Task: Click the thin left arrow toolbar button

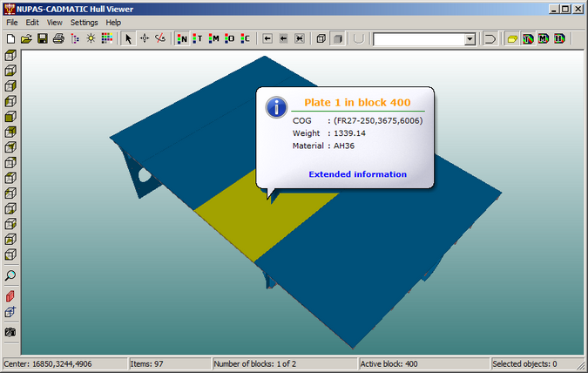Action: [267, 38]
